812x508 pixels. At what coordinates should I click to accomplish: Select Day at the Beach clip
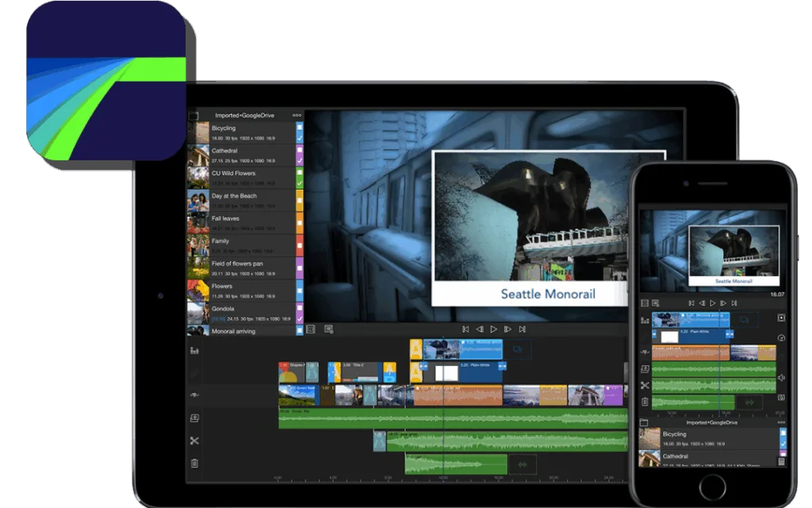[245, 201]
